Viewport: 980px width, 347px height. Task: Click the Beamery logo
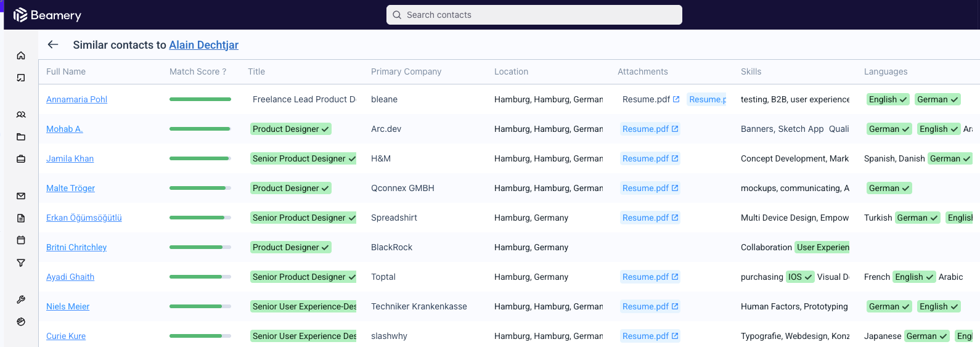pos(47,15)
